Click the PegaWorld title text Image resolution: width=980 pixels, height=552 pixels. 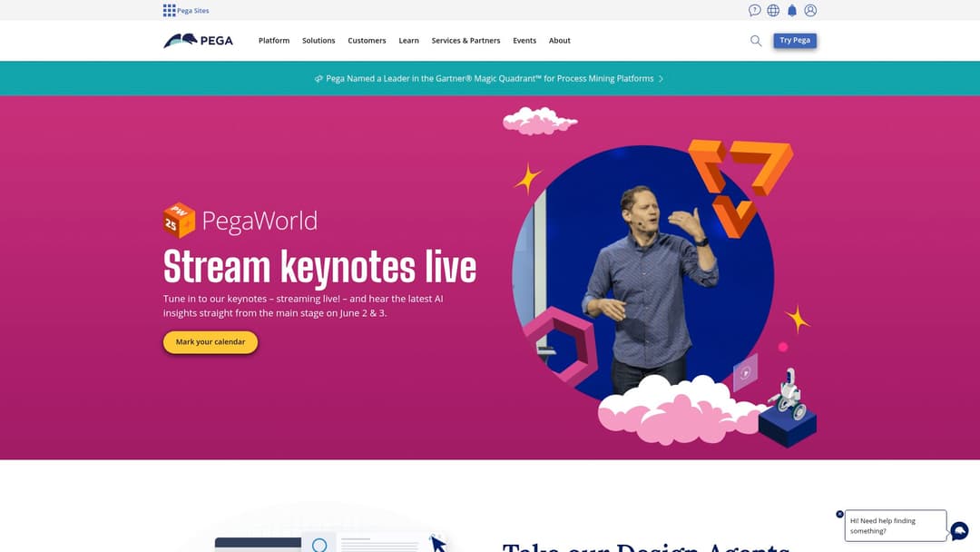pyautogui.click(x=260, y=221)
